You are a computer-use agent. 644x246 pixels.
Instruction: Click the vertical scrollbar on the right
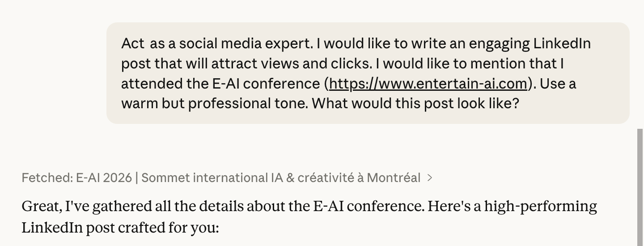[x=640, y=188]
